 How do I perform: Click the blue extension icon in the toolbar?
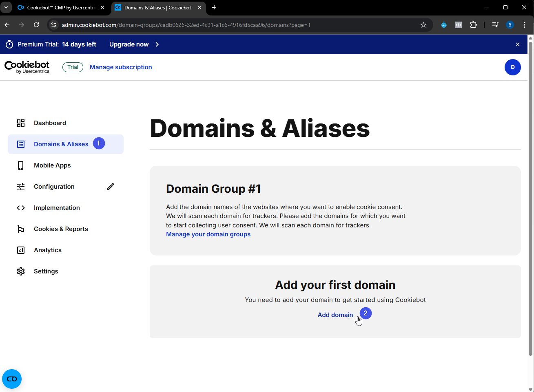(444, 25)
